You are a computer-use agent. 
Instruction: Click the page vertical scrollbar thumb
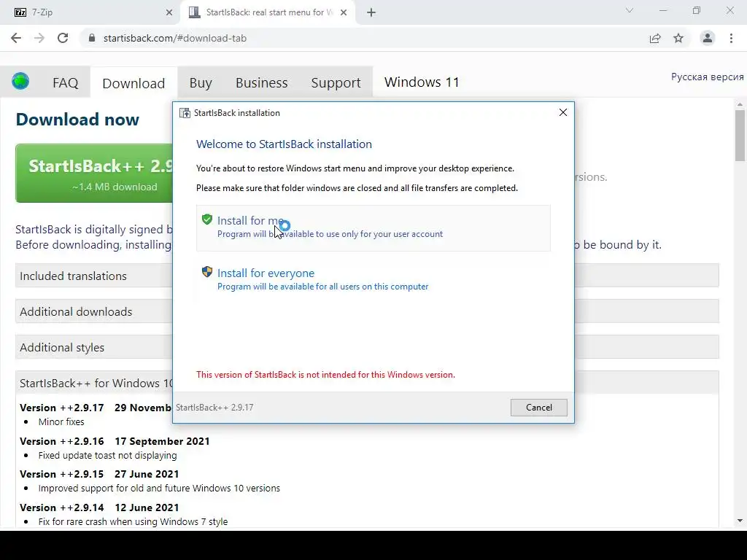tap(740, 135)
